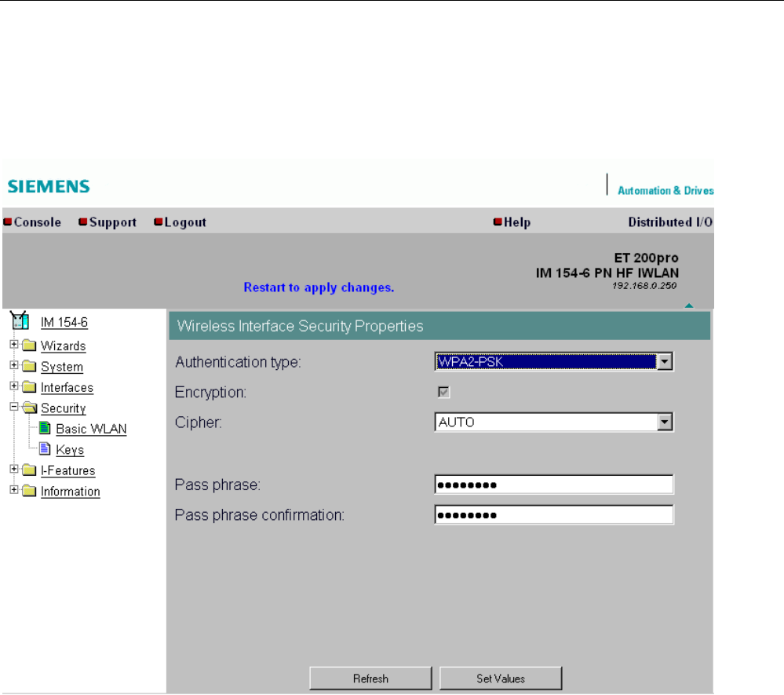The image size is (784, 695).
Task: Expand the Information tree node
Action: (x=14, y=490)
